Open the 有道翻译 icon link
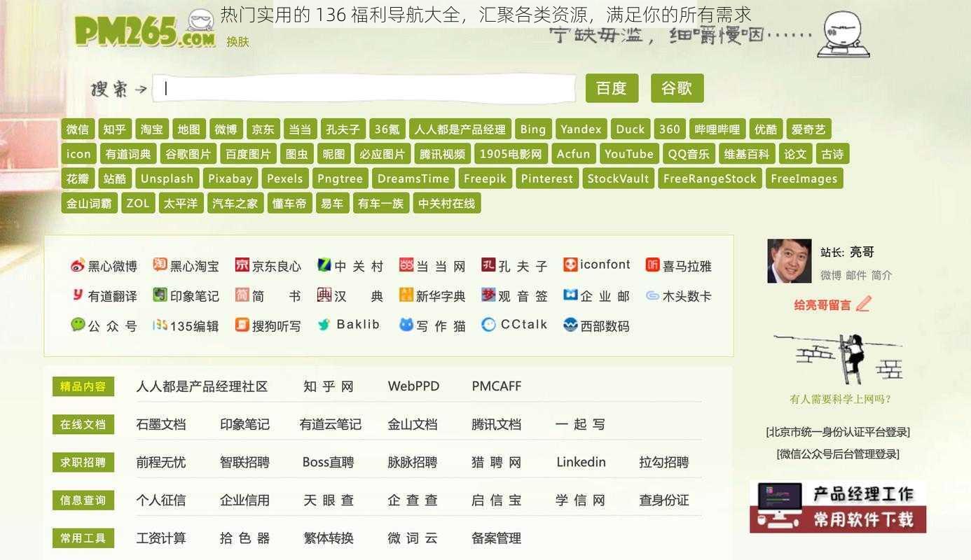 [104, 296]
